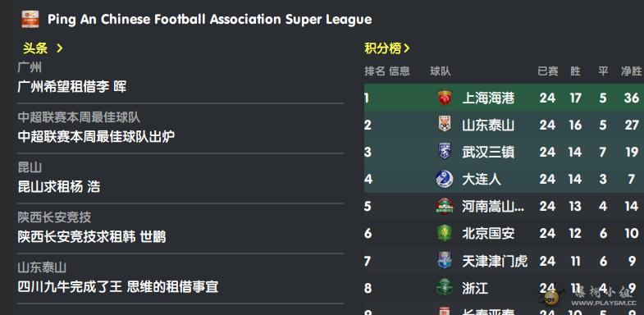Click the 浙江 club badge
The height and width of the screenshot is (315, 644).
(445, 287)
